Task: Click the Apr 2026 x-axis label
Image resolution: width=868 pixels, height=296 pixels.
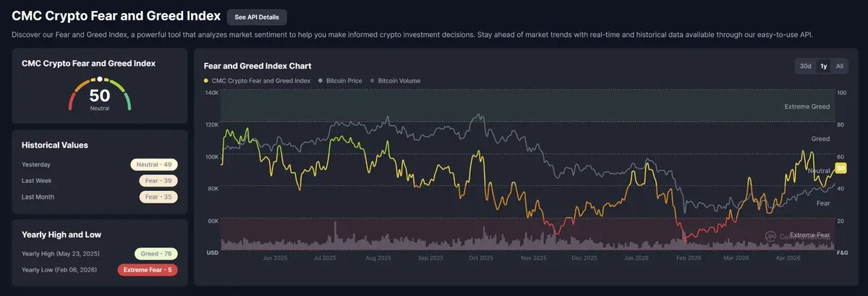Action: [x=788, y=258]
